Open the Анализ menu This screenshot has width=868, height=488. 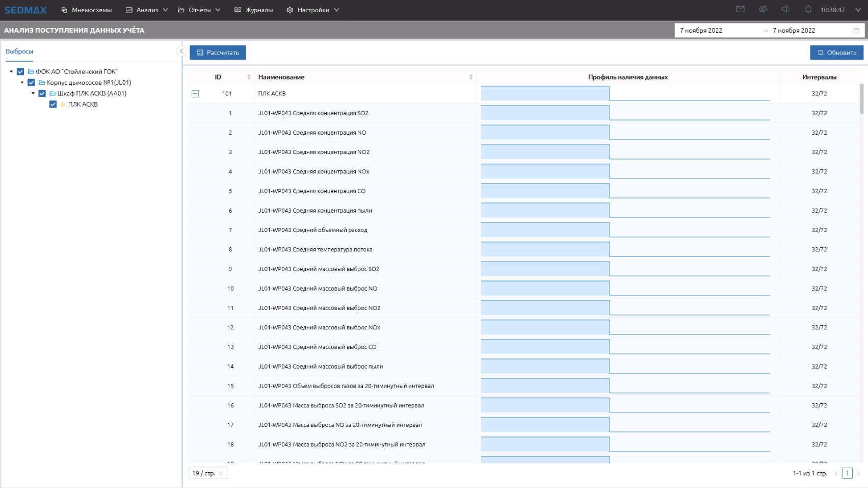pos(147,10)
